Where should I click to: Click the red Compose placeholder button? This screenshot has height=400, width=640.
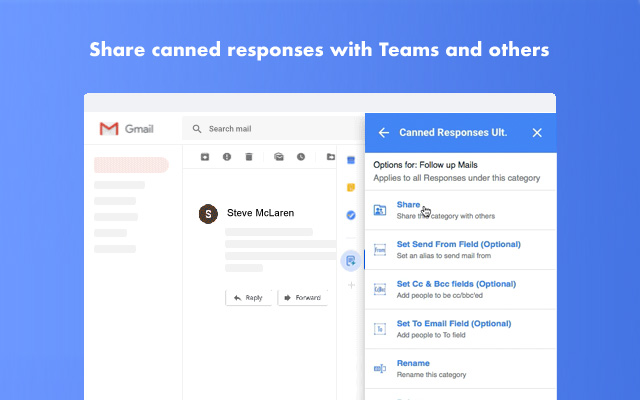(x=131, y=165)
